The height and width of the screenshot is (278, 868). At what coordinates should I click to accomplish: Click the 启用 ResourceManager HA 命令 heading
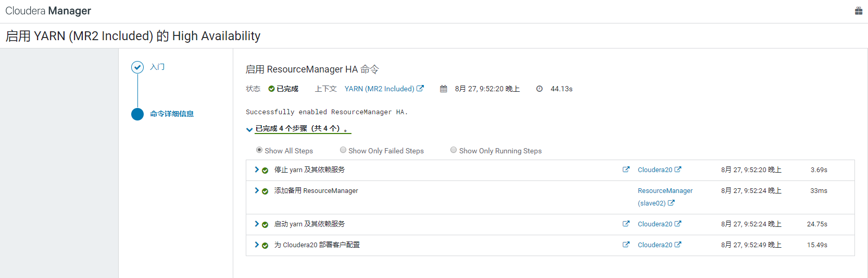312,69
